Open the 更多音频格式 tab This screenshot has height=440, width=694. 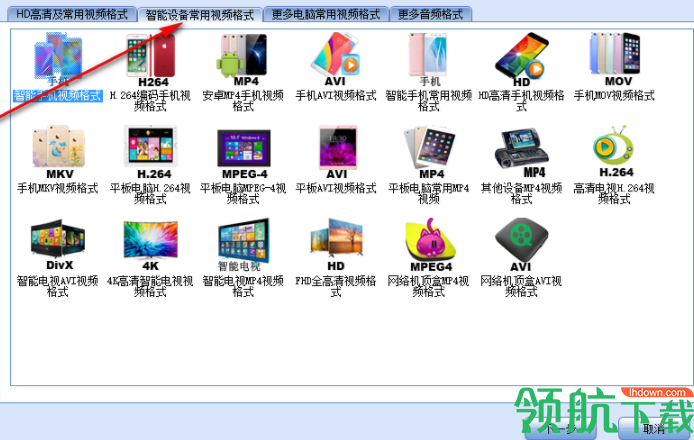[430, 14]
